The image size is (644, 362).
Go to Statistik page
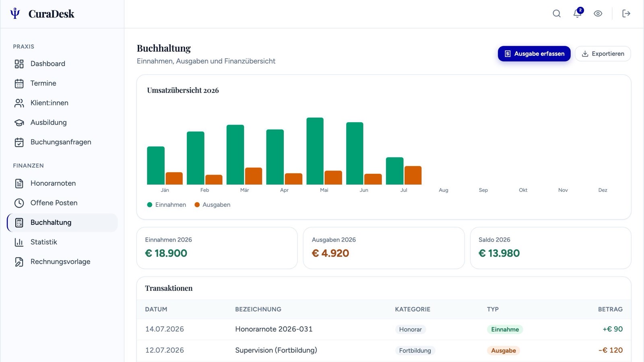point(62,242)
